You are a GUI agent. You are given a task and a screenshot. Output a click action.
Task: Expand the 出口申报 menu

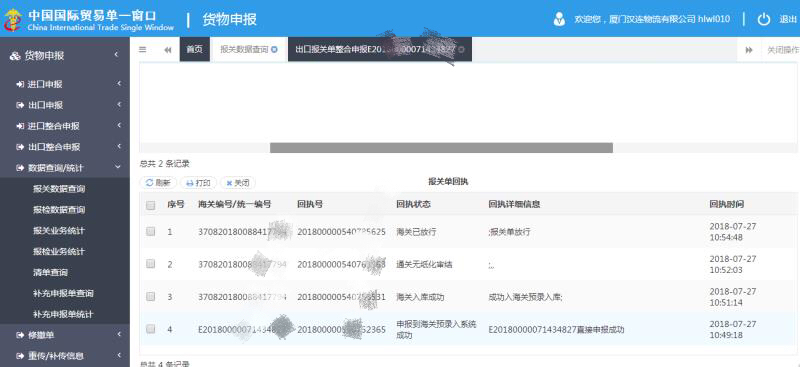[65, 105]
